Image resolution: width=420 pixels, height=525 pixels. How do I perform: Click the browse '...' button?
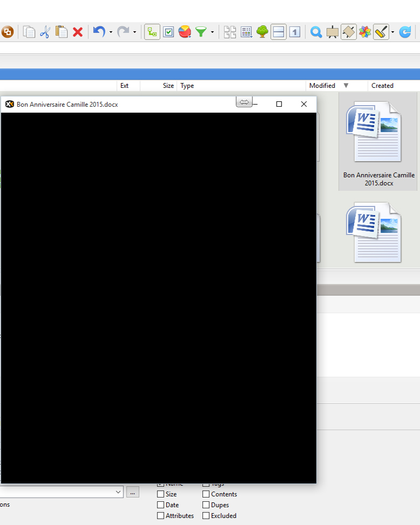click(x=133, y=492)
